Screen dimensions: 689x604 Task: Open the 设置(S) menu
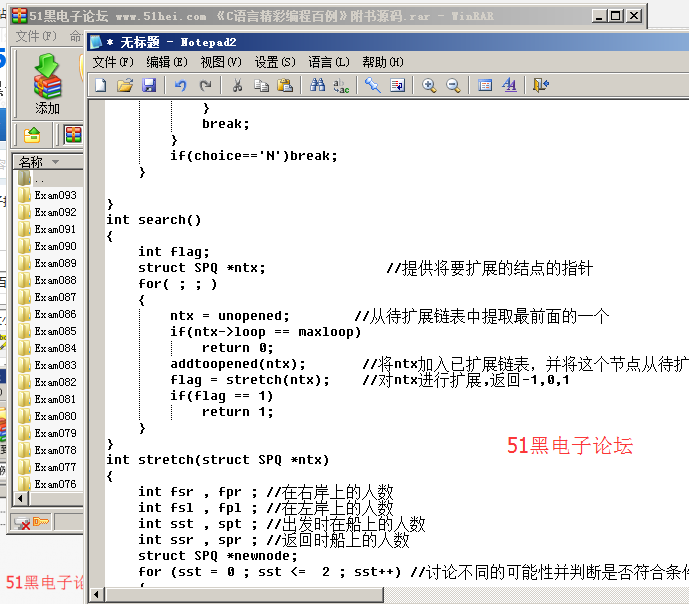coord(274,62)
